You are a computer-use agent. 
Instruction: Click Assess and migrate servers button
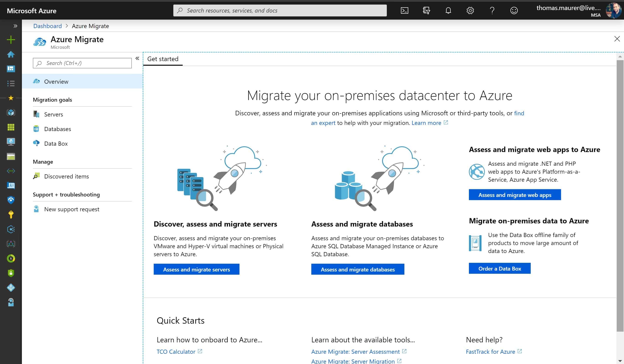[196, 269]
